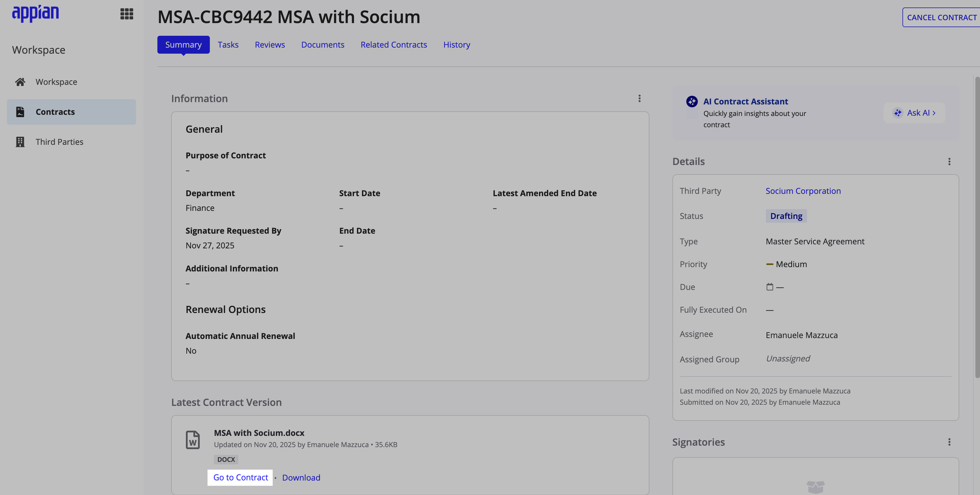Click the Finance department value

click(200, 208)
